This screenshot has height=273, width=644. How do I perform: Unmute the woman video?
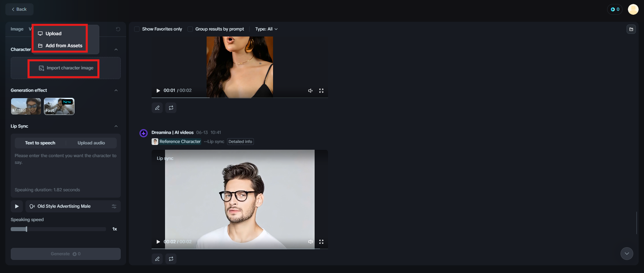click(311, 91)
